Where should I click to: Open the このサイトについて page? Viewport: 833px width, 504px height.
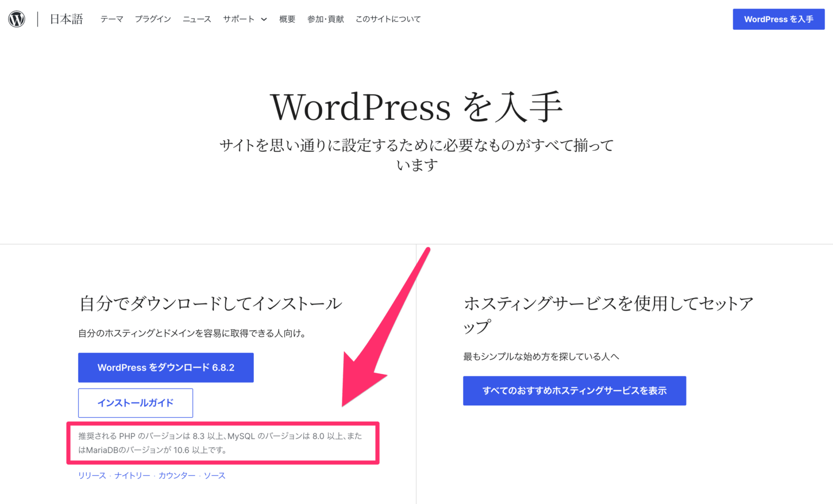388,19
